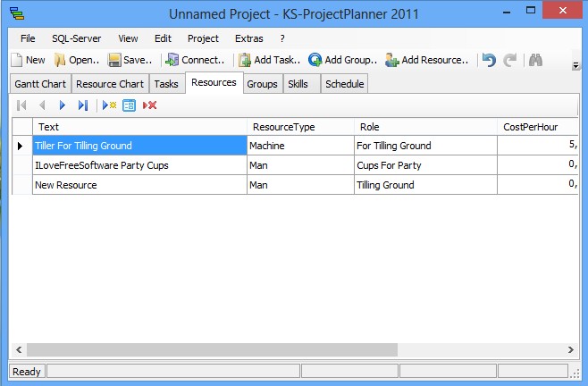Sort by the ResourceType column header

(301, 127)
